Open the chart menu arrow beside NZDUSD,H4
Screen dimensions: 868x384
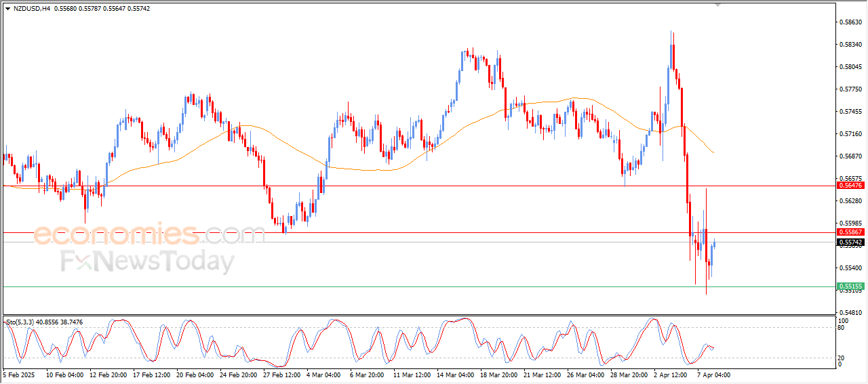pos(7,8)
